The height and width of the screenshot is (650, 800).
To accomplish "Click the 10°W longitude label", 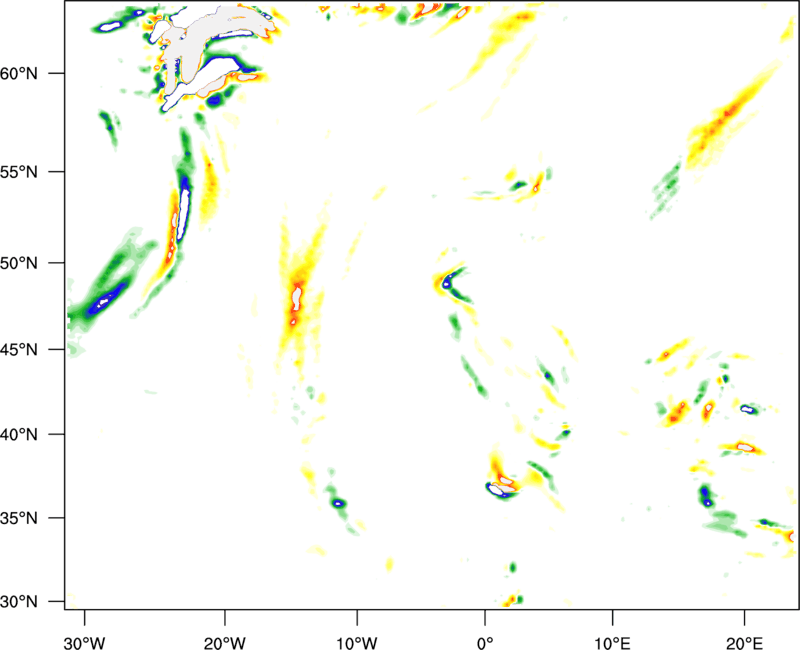I will pyautogui.click(x=357, y=643).
